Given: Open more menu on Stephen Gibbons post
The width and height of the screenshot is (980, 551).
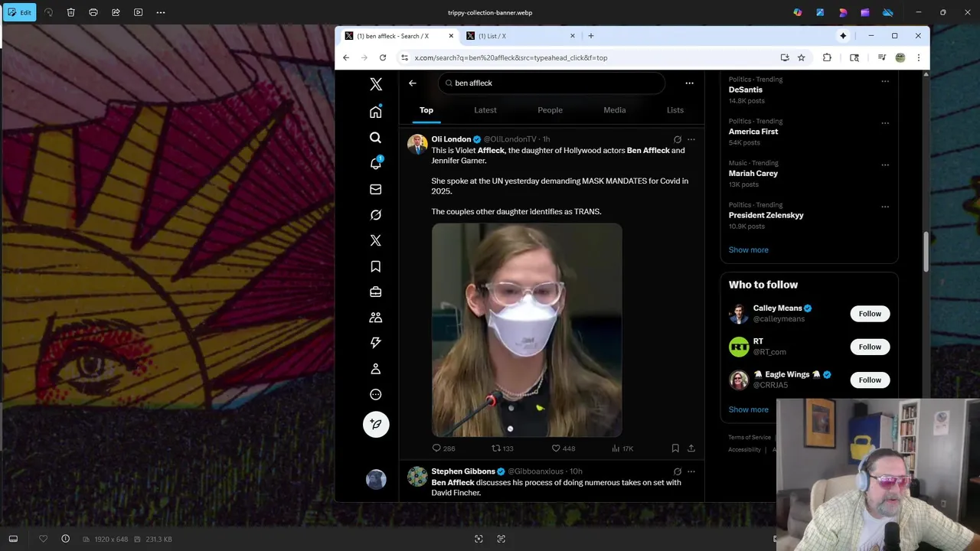Looking at the screenshot, I should pos(691,471).
